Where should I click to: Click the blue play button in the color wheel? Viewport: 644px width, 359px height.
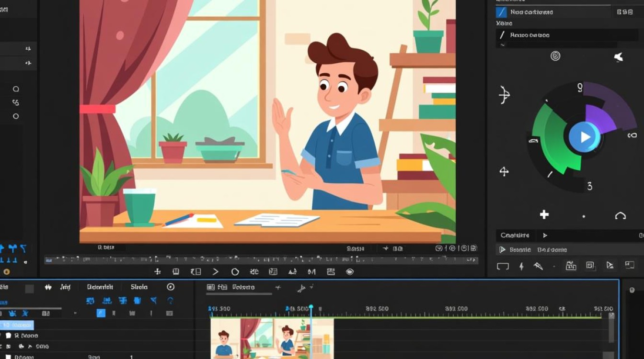coord(585,137)
